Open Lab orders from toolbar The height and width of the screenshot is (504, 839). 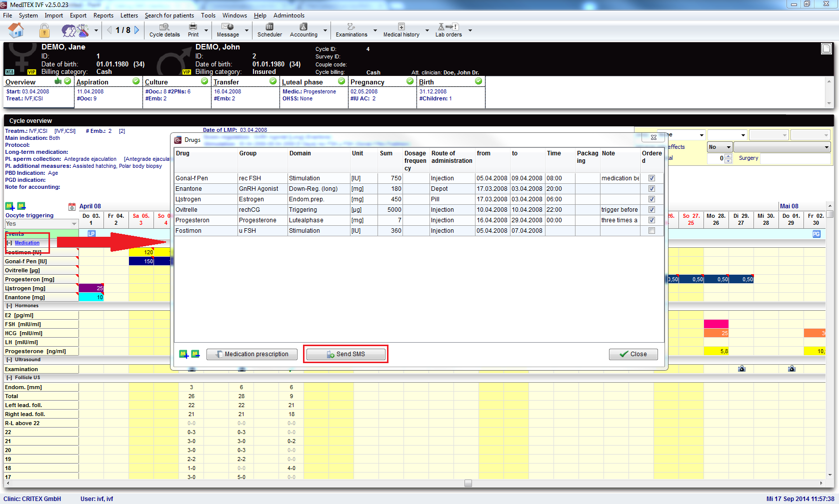point(448,30)
